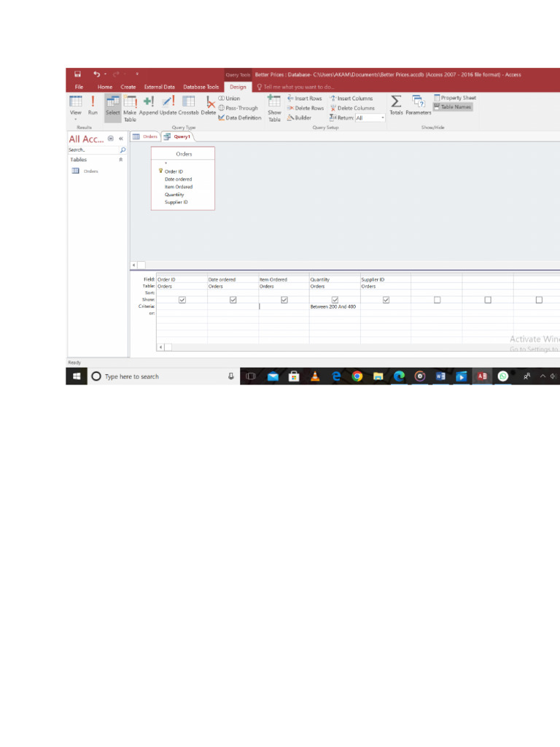Open the Property Sheet
Image resolution: width=560 pixels, height=747 pixels.
tap(455, 98)
